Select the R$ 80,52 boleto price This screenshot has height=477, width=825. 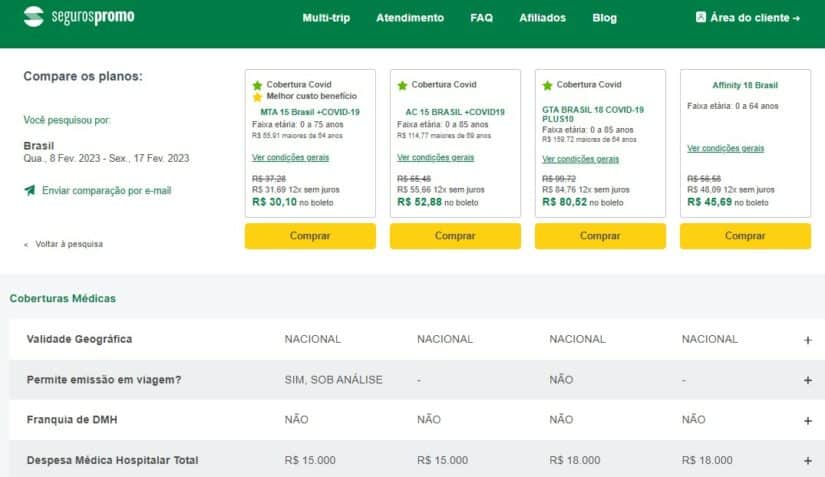tap(565, 202)
